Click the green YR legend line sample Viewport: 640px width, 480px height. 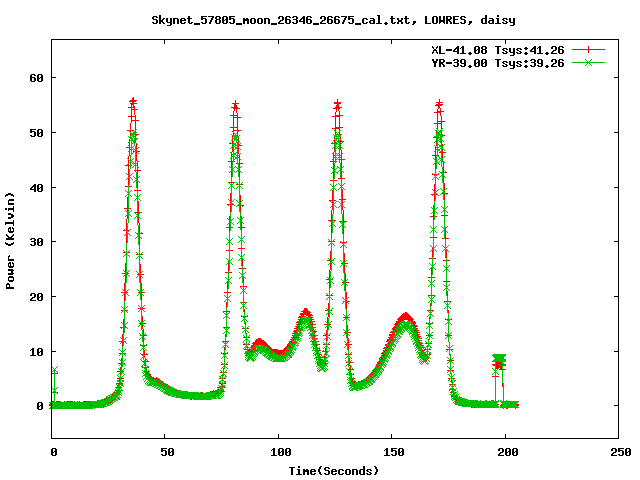[x=588, y=63]
